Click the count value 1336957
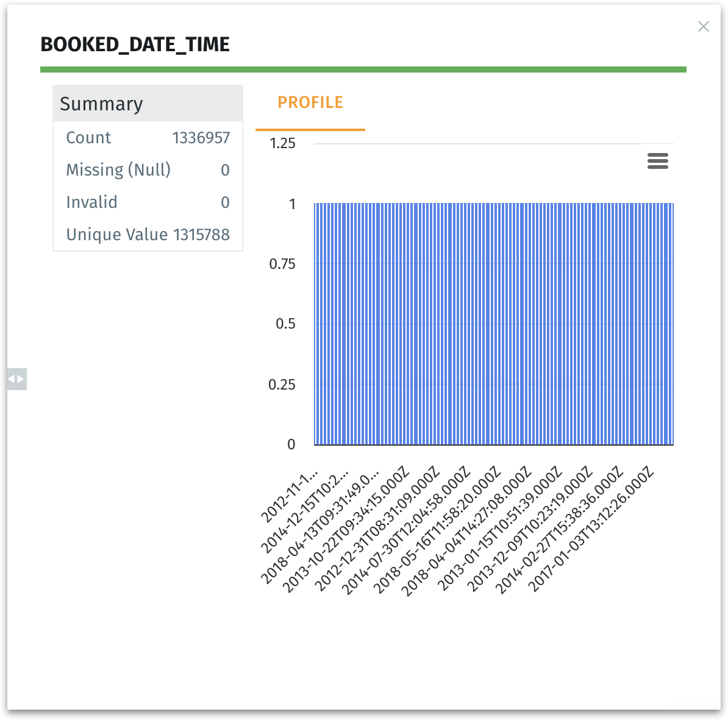Screen dimensions: 728x720 coord(201,138)
